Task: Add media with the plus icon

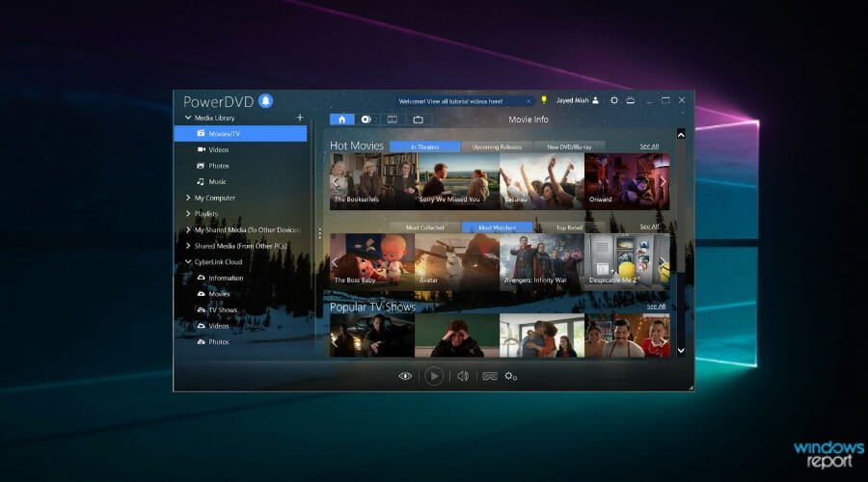Action: [x=300, y=118]
